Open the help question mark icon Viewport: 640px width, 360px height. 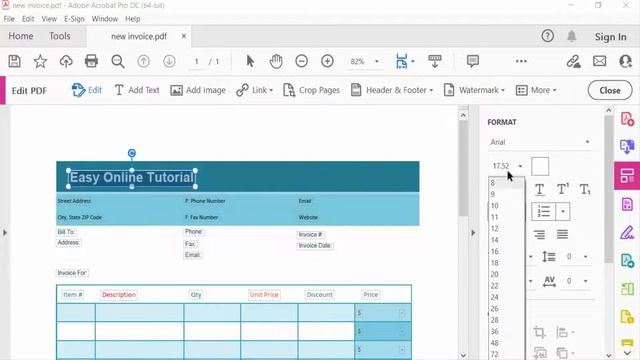click(x=547, y=36)
